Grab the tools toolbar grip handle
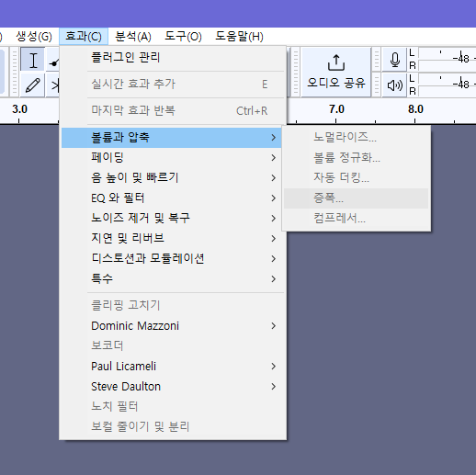This screenshot has height=475, width=476. click(14, 72)
